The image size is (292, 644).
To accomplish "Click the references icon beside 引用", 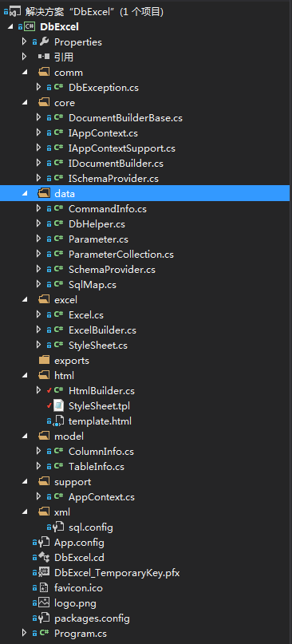I will point(44,57).
